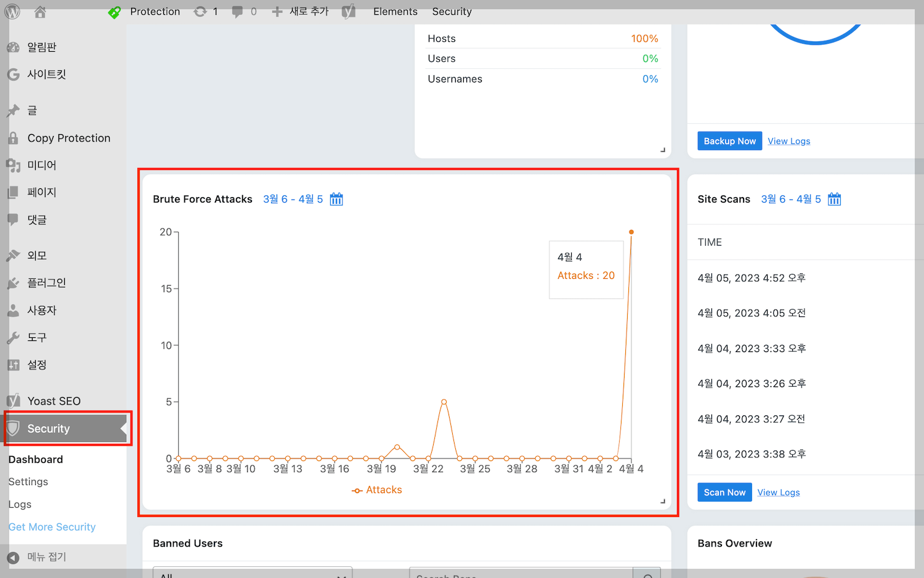Open the Site Scans calendar icon
Image resolution: width=924 pixels, height=578 pixels.
tap(835, 199)
